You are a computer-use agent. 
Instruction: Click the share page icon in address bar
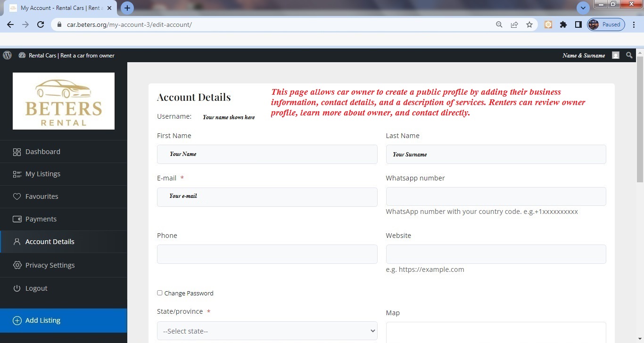[514, 24]
